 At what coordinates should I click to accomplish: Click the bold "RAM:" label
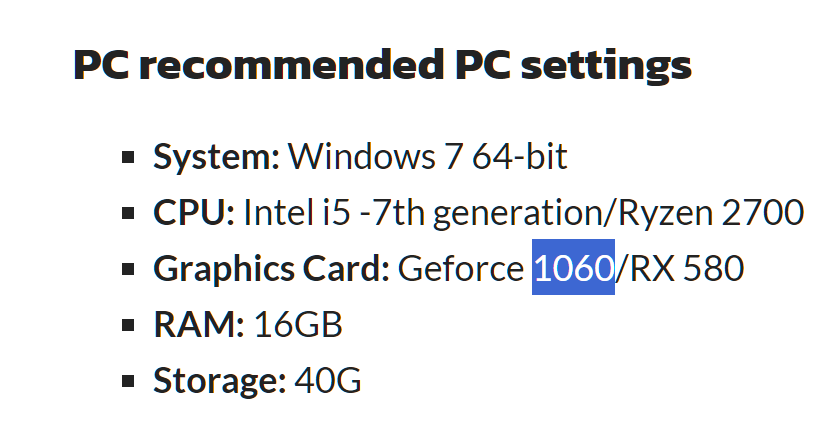click(198, 325)
